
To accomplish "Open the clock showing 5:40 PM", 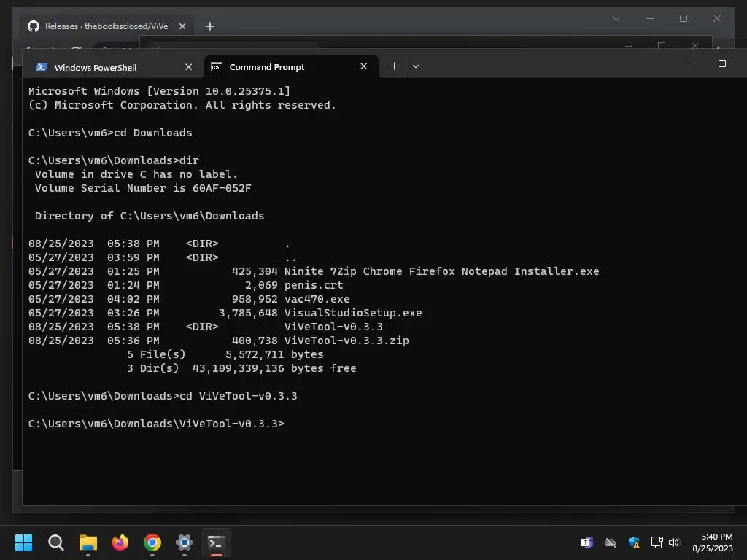I will pyautogui.click(x=713, y=542).
